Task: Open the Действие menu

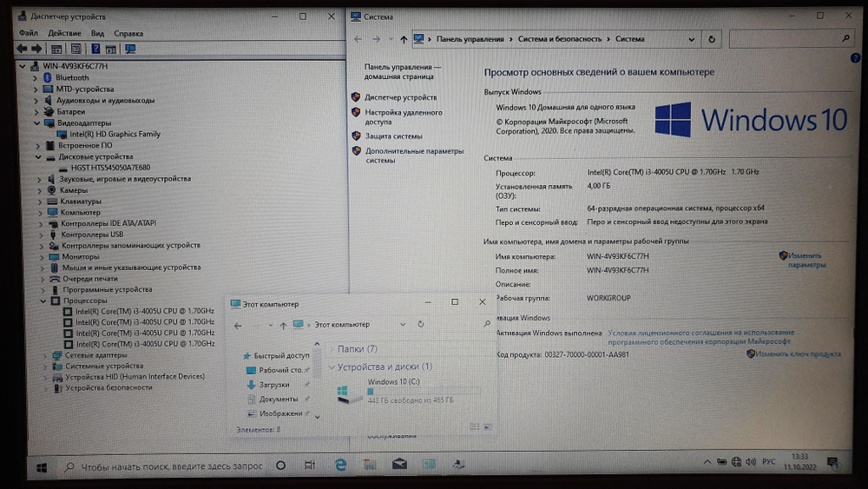Action: [x=64, y=33]
